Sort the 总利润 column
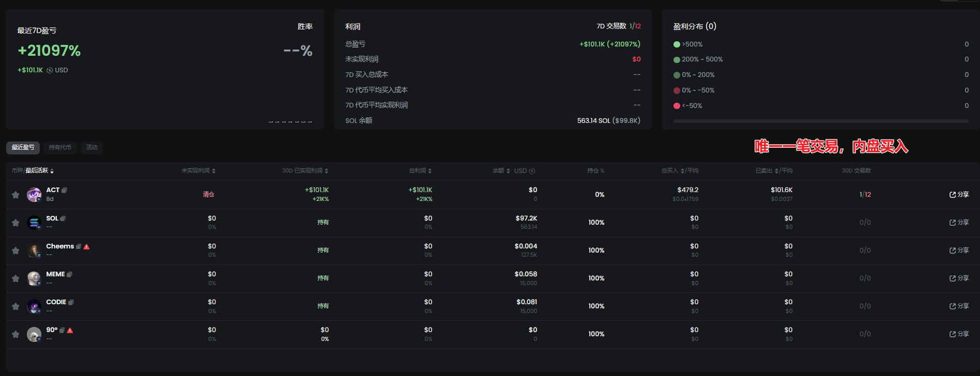Image resolution: width=980 pixels, height=376 pixels. point(430,171)
